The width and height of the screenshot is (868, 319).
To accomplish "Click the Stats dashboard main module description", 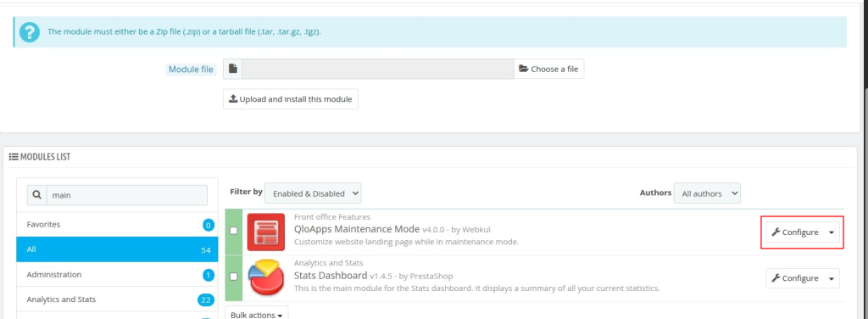I will (x=476, y=288).
